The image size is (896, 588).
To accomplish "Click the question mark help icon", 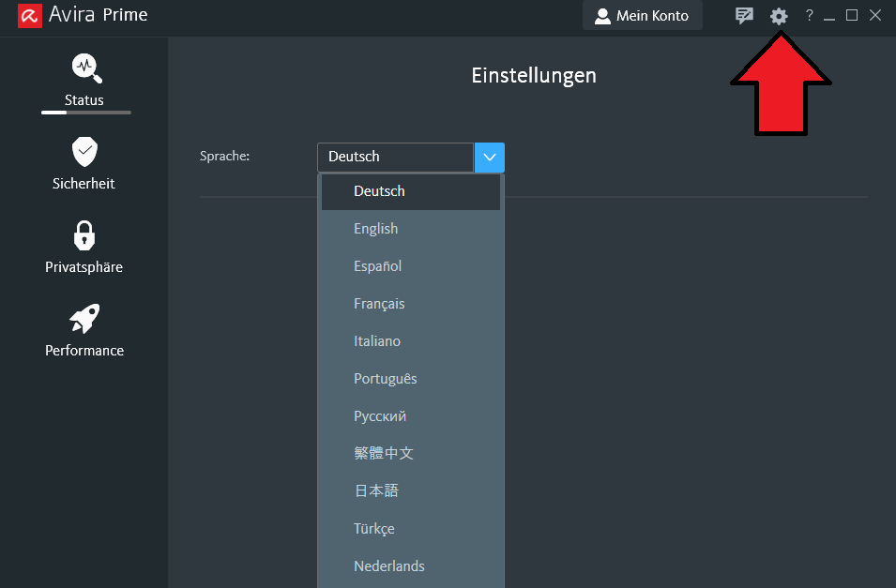I will coord(809,15).
